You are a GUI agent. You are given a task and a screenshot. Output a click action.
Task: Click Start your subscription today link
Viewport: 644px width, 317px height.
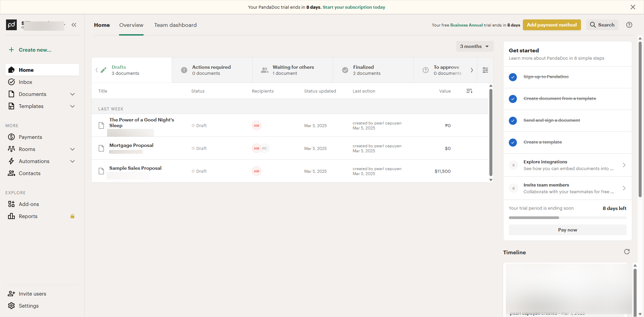pyautogui.click(x=354, y=7)
